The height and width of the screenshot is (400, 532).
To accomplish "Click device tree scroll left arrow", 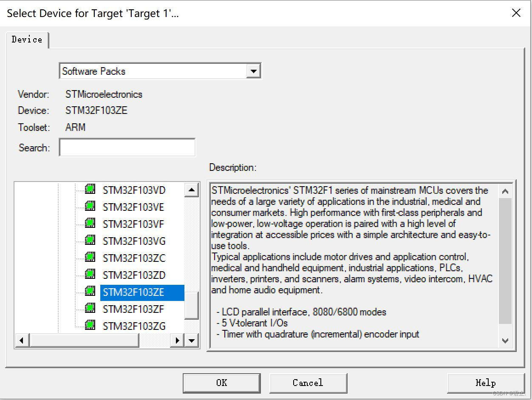I will pyautogui.click(x=22, y=340).
